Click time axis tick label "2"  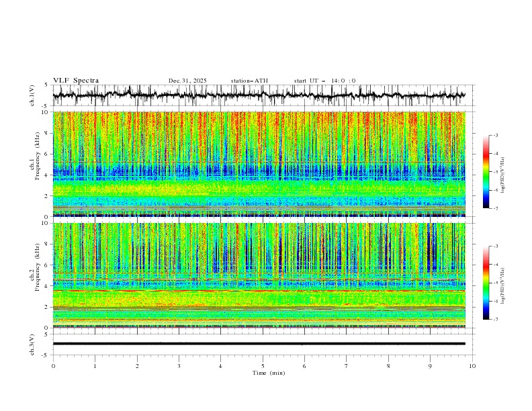137,366
